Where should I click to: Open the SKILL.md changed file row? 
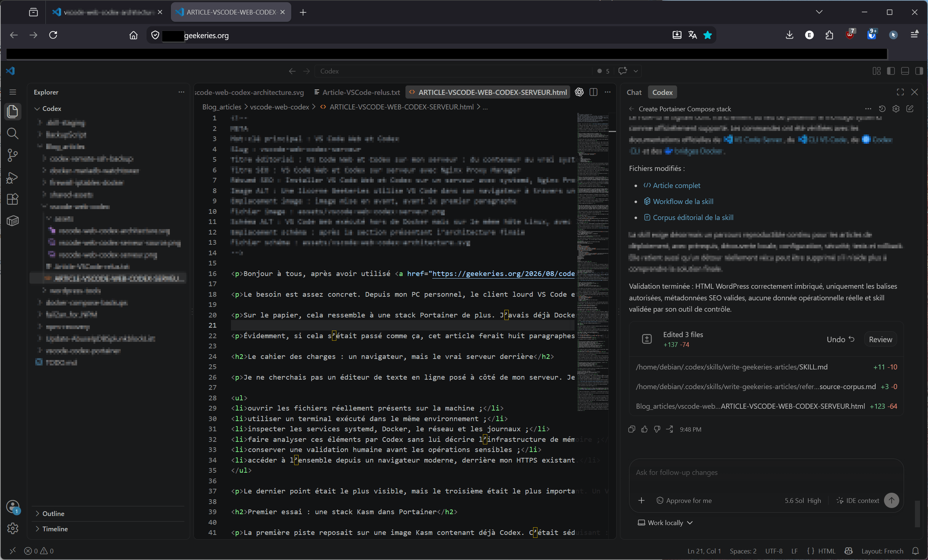(x=766, y=367)
